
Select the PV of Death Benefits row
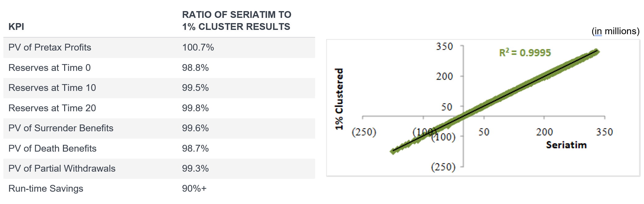(x=52, y=149)
